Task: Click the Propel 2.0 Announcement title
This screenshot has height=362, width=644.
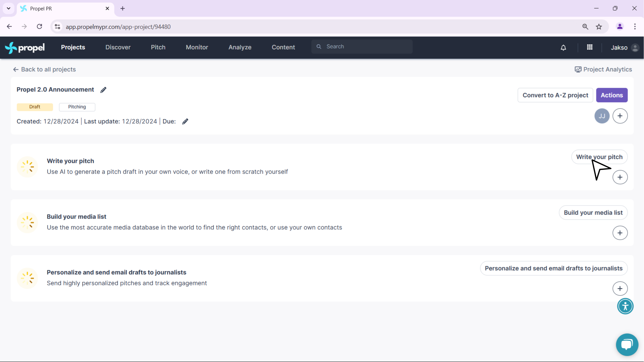Action: (x=55, y=89)
